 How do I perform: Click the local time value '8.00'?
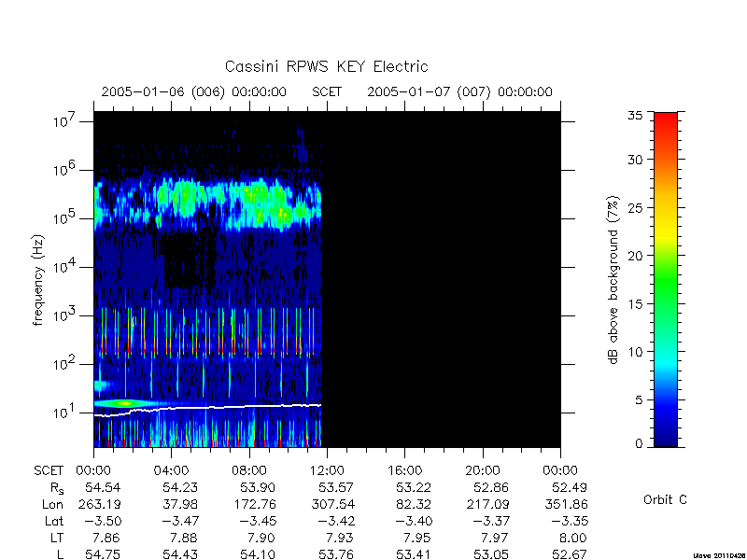(573, 539)
